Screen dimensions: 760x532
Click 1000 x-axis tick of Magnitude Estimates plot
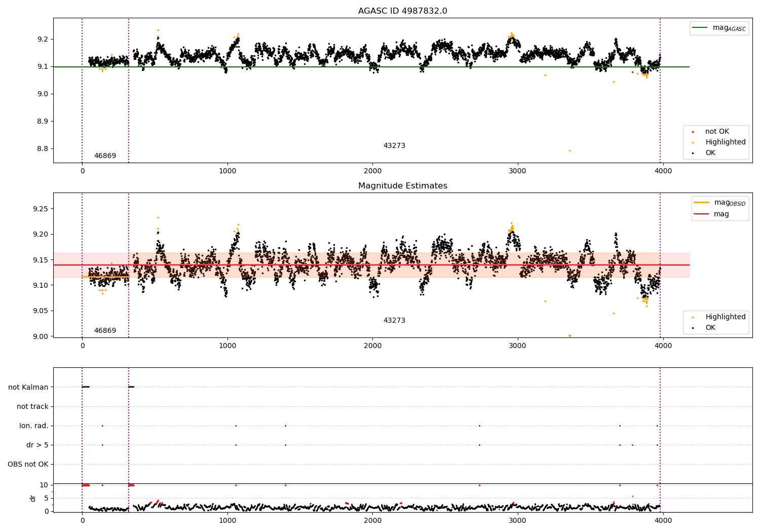pos(227,346)
